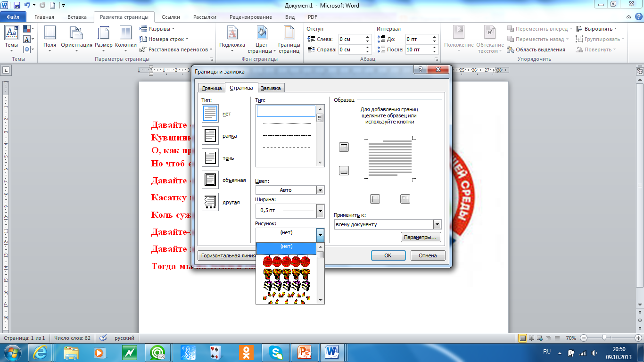The height and width of the screenshot is (362, 644).
Task: Open Skype from the taskbar
Action: tap(276, 352)
